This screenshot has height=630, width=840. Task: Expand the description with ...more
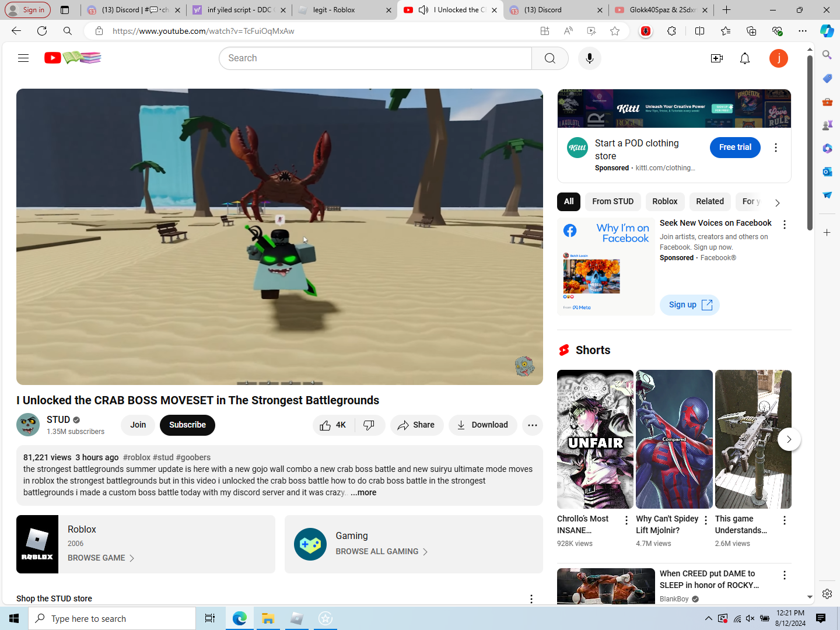tap(363, 493)
